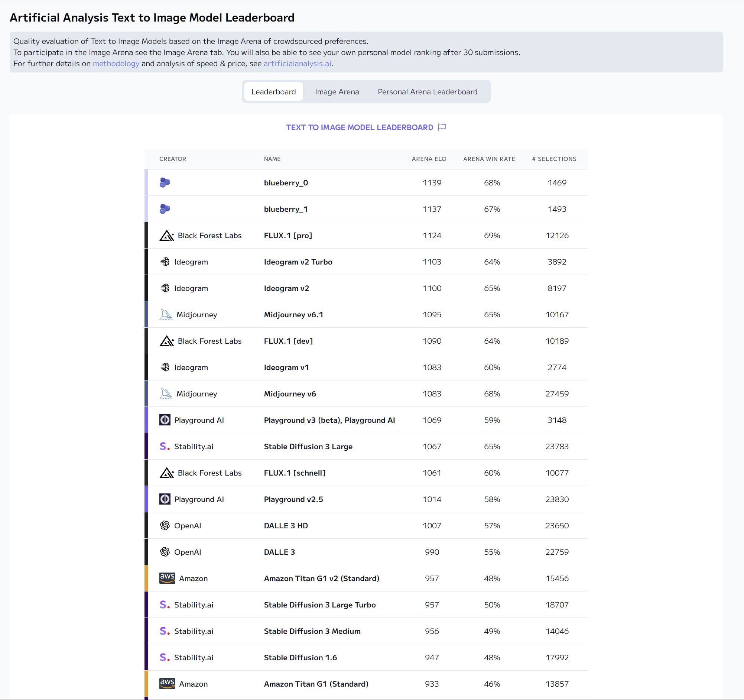Viewport: 744px width, 700px height.
Task: Click Black Forest Labs logo beside FLUX.1 [dev]
Action: pos(166,341)
